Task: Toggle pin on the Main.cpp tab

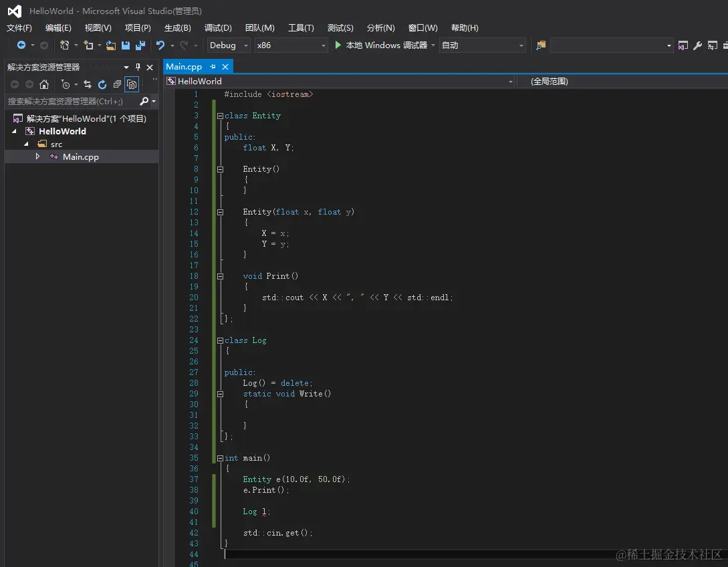Action: (213, 67)
